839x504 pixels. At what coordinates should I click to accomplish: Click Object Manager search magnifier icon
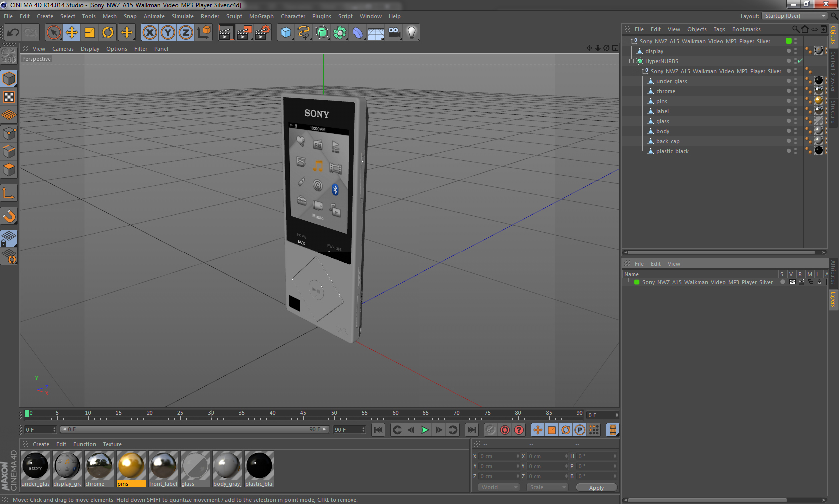[x=795, y=29]
